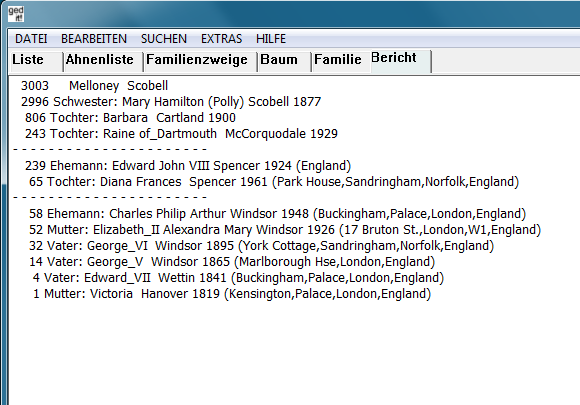Open the DATEI menu
580x405 pixels.
pos(31,39)
